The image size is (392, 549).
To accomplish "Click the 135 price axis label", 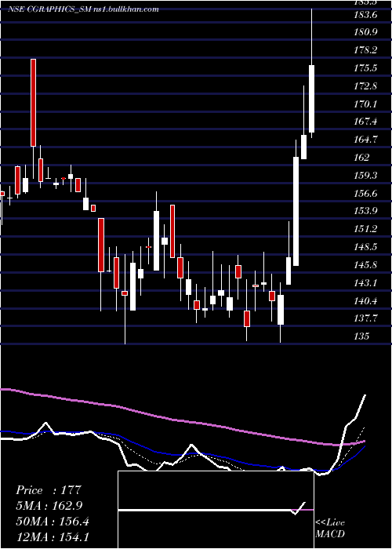I will pos(361,336).
